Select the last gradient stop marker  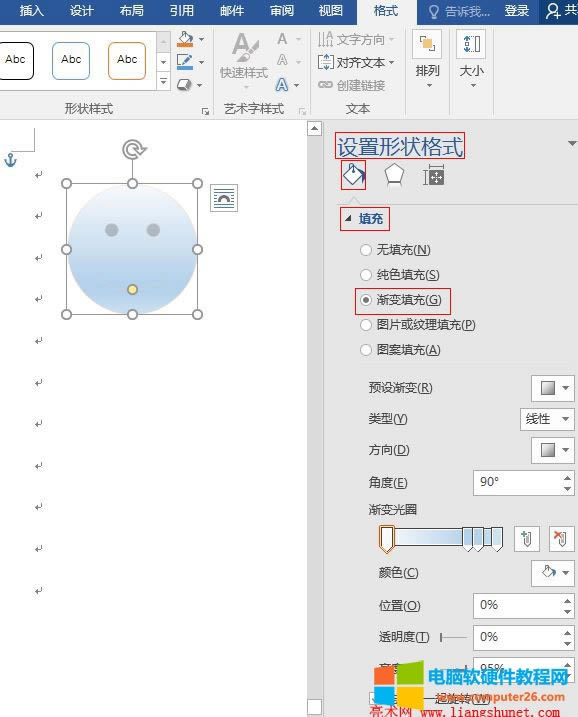click(x=497, y=539)
